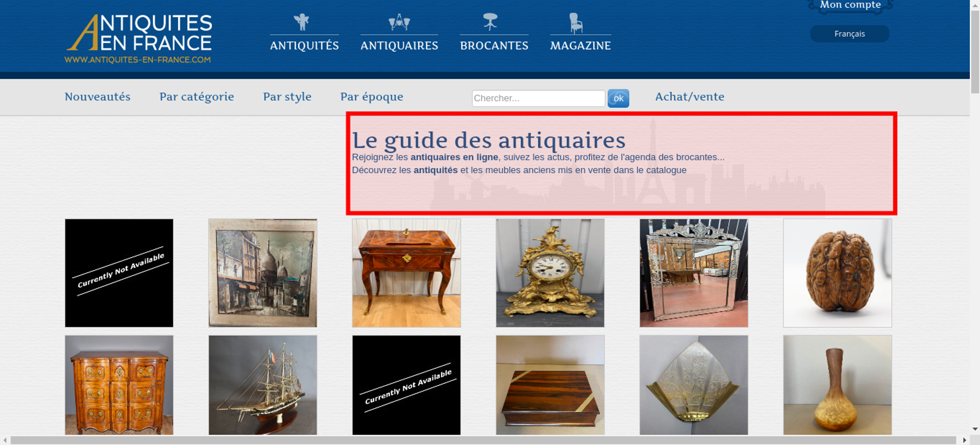Open the Par époque section
The width and height of the screenshot is (980, 445).
pos(371,97)
